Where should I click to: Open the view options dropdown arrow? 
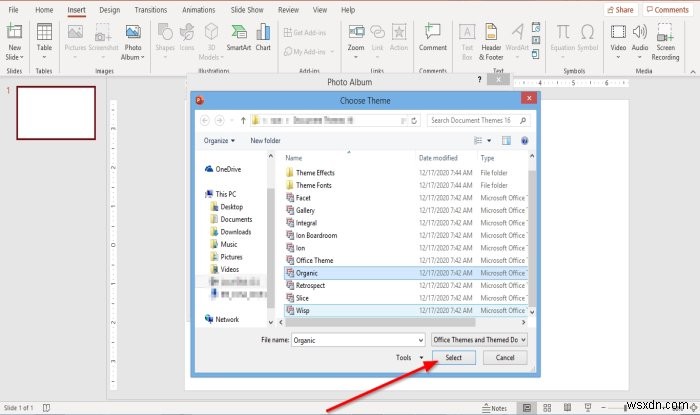(x=489, y=141)
